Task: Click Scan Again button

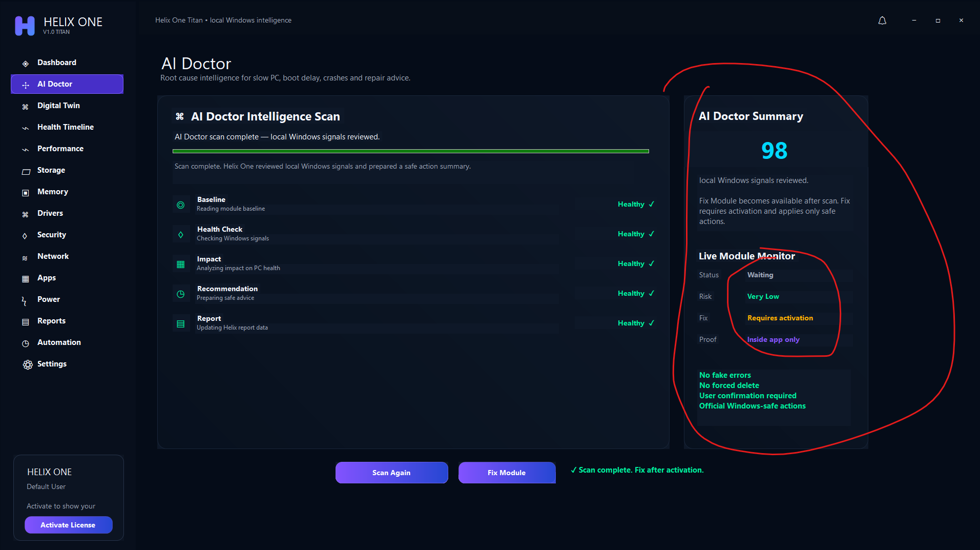Action: pos(391,473)
